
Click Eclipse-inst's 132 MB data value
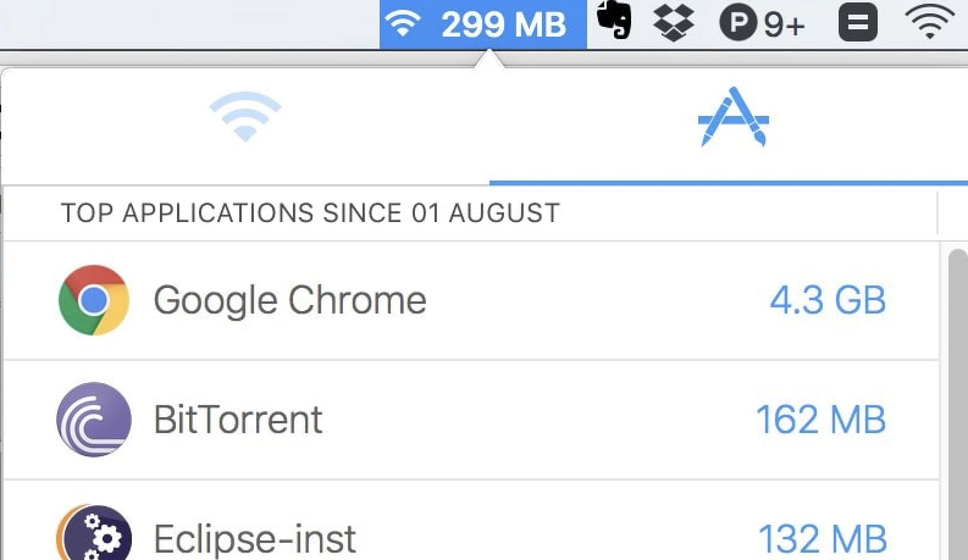[x=822, y=537]
